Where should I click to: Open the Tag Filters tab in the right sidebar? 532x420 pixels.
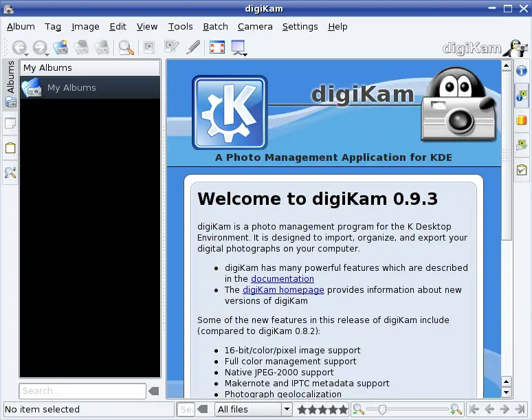522,170
